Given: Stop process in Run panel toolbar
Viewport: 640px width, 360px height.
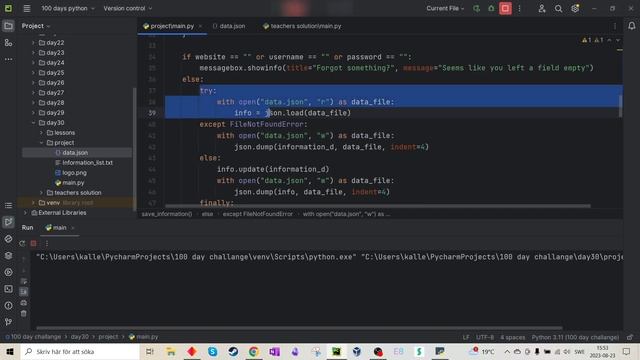Looking at the screenshot, I should pos(33,243).
